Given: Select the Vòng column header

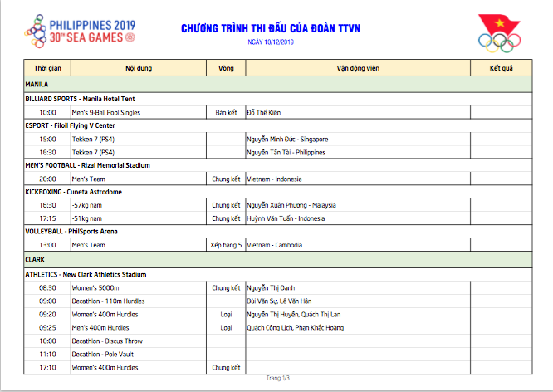Looking at the screenshot, I should (x=225, y=67).
